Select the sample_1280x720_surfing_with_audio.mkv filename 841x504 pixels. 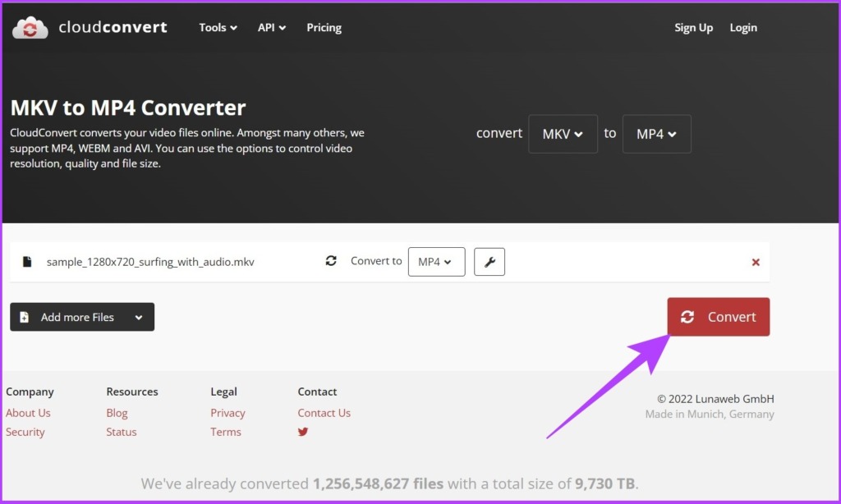(150, 262)
